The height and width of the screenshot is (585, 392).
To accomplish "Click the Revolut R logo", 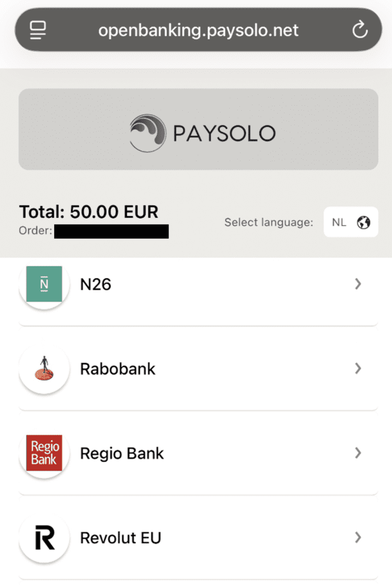I will (x=44, y=538).
